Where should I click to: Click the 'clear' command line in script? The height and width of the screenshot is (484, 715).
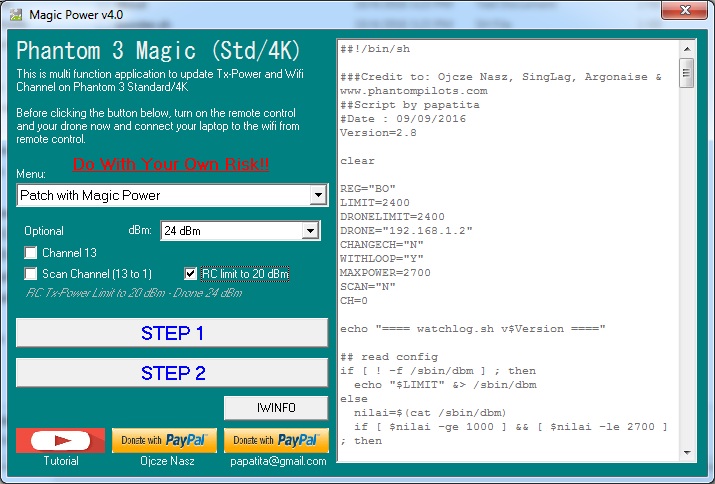tap(357, 161)
